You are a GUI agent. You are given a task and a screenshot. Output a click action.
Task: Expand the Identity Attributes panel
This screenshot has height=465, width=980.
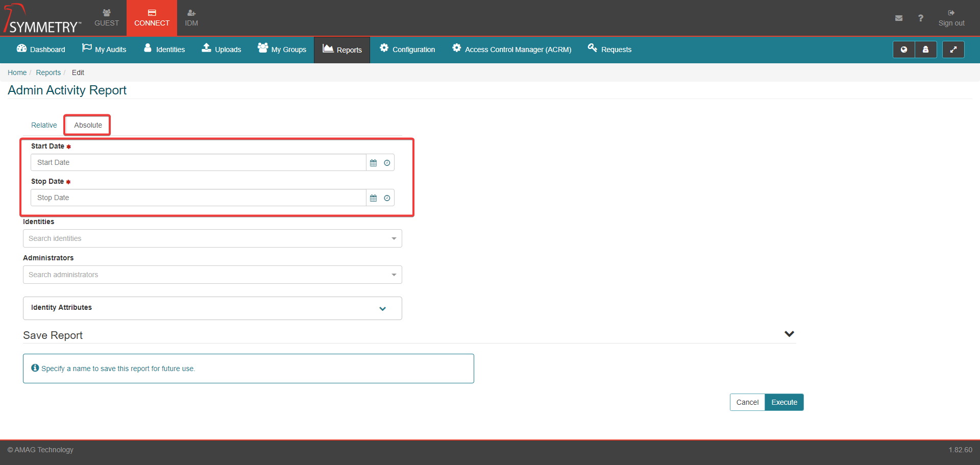(x=212, y=308)
